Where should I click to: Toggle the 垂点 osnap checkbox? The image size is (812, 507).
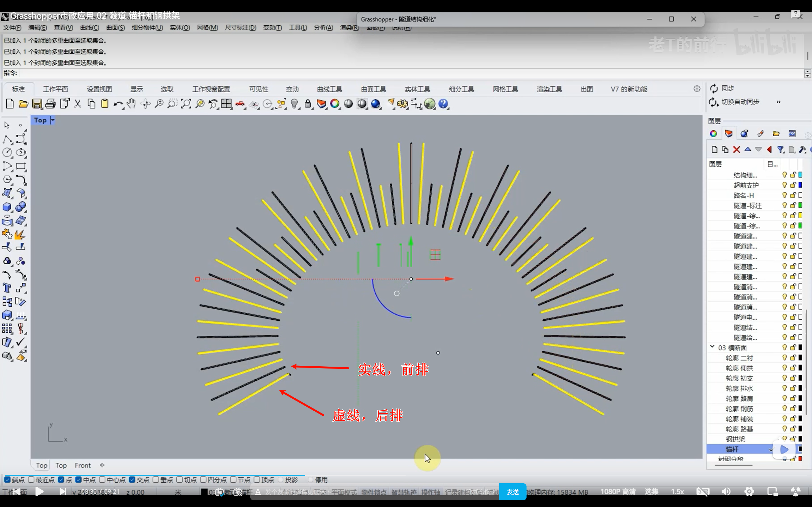click(x=156, y=479)
